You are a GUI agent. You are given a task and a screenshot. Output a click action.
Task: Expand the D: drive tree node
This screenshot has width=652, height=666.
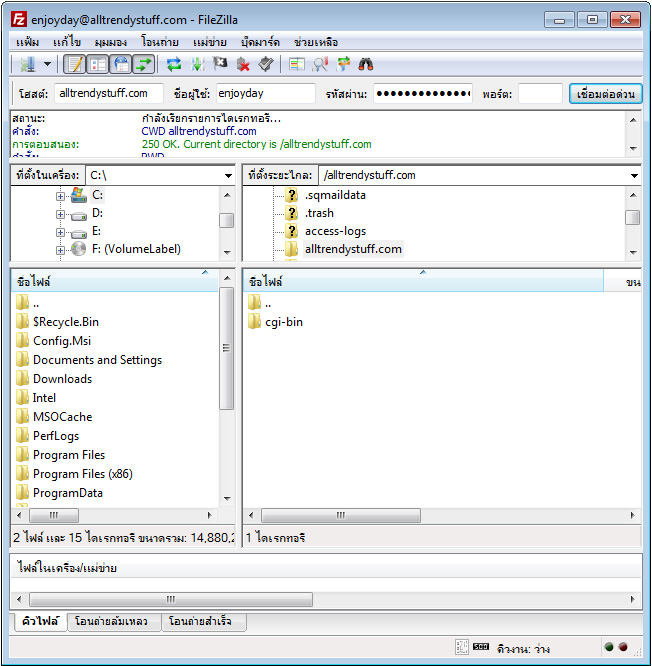[60, 214]
